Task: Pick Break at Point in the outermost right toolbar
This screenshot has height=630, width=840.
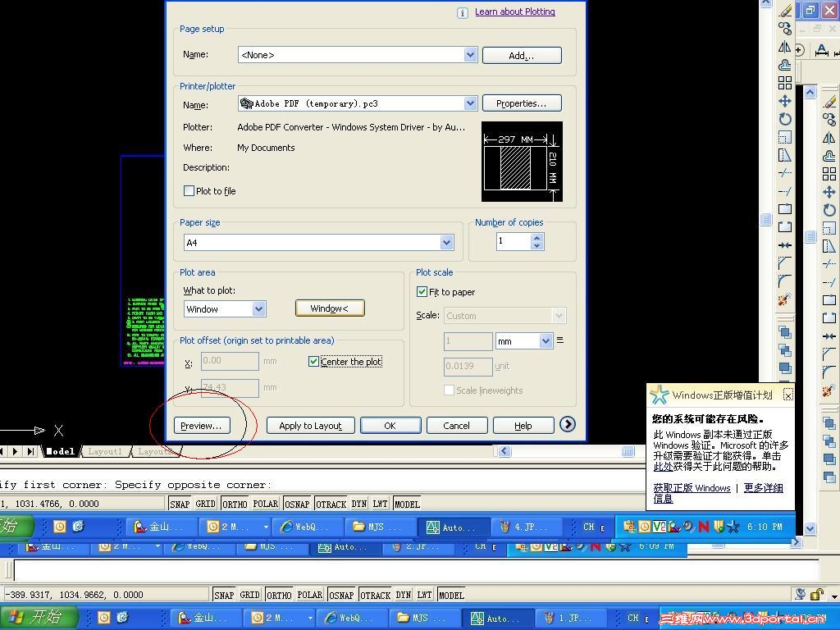Action: point(829,300)
